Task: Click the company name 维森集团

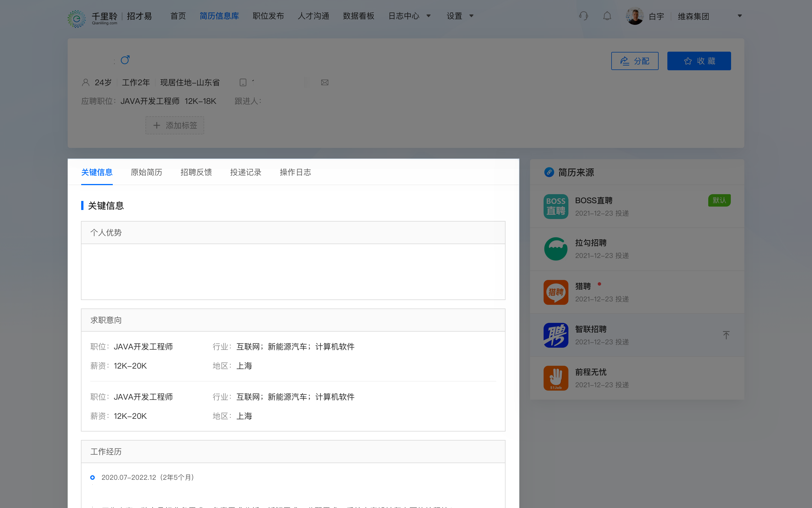Action: click(x=693, y=16)
